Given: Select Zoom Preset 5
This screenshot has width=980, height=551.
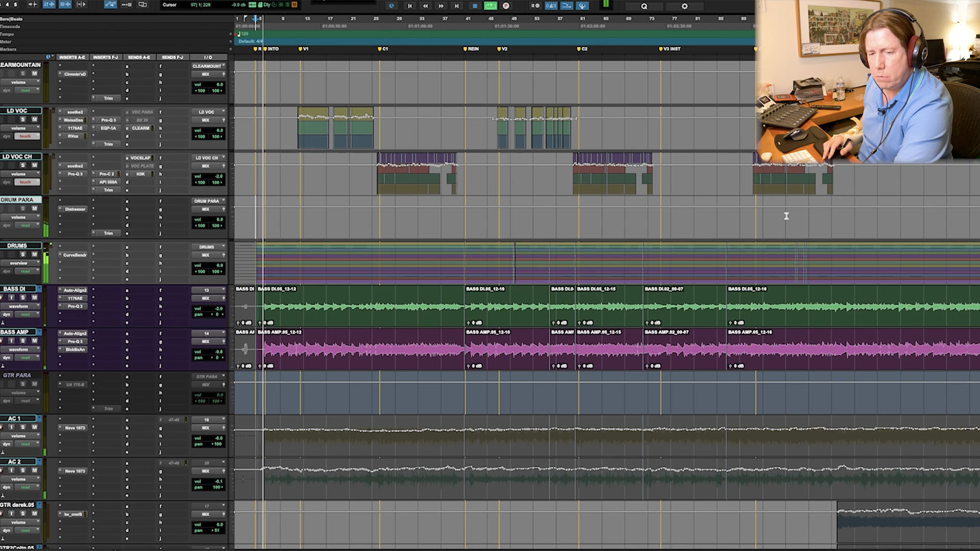Looking at the screenshot, I should (x=15, y=5).
